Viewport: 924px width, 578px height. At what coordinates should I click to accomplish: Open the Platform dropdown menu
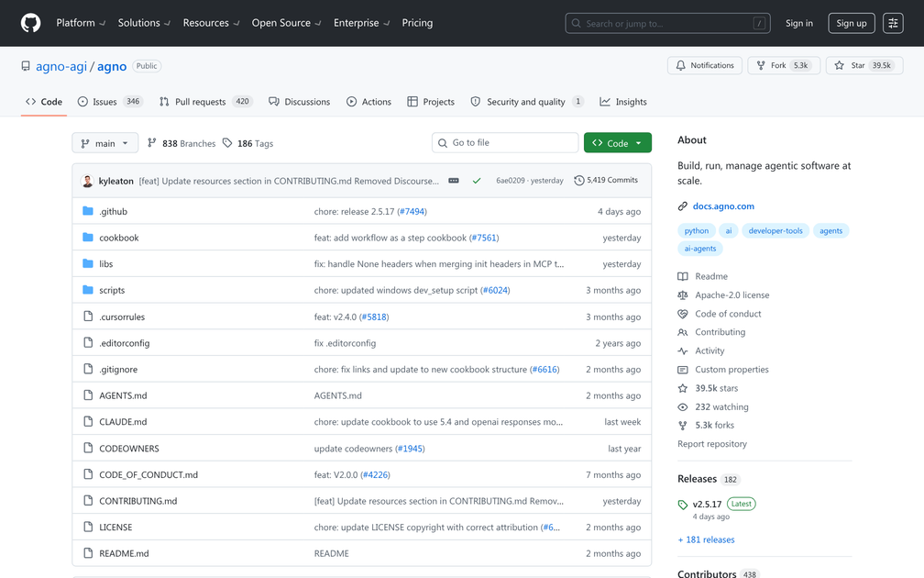pyautogui.click(x=81, y=23)
